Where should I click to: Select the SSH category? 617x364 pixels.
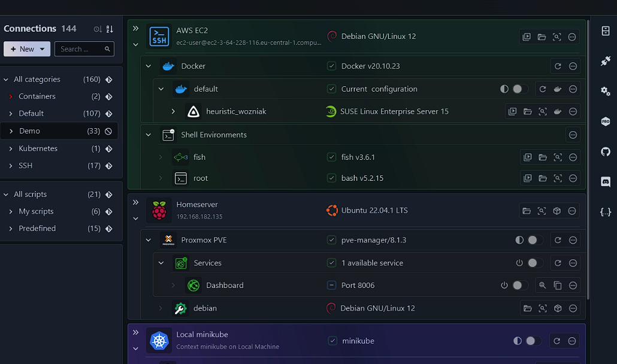[59, 166]
